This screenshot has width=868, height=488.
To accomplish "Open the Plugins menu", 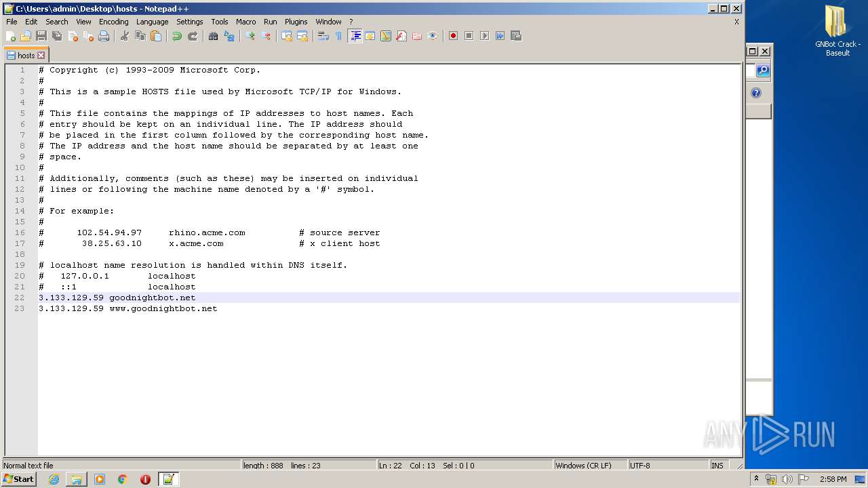I will [x=296, y=22].
